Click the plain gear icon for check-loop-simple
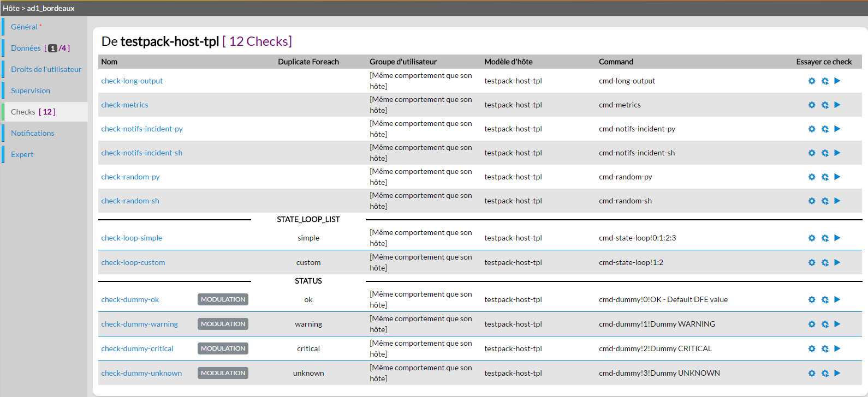This screenshot has height=397, width=868. (x=812, y=238)
